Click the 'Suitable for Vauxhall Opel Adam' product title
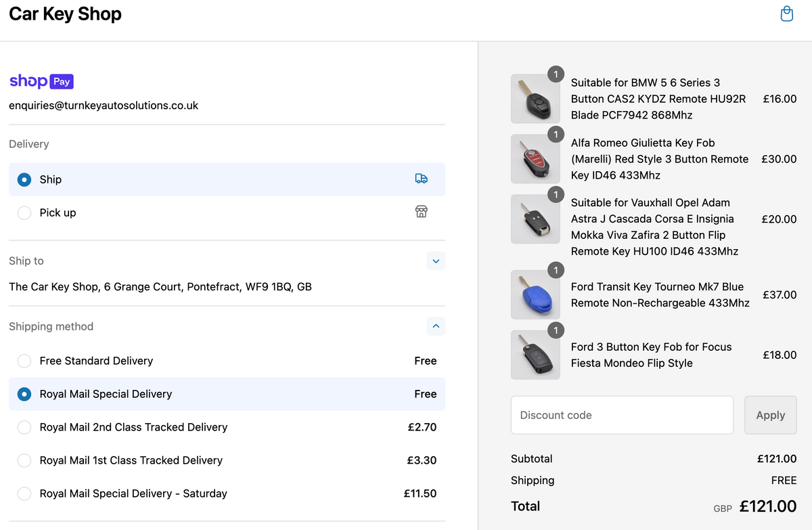Screen dimensions: 812x530 (x=654, y=227)
